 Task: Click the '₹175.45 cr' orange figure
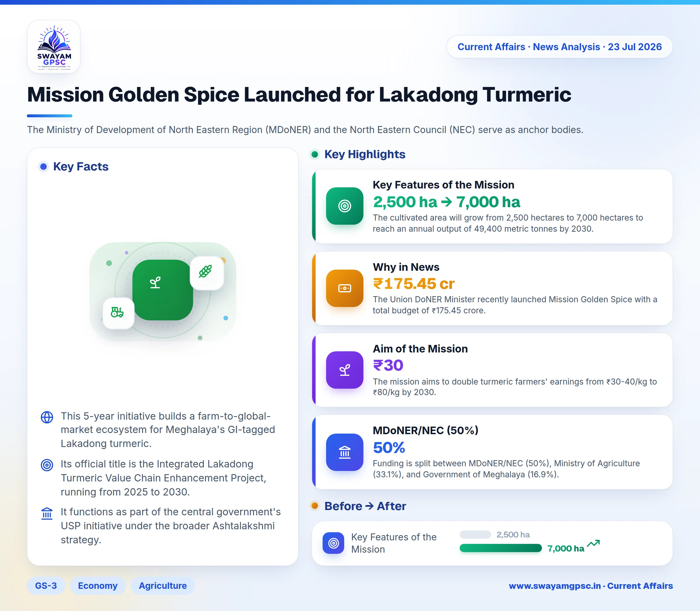tap(414, 284)
